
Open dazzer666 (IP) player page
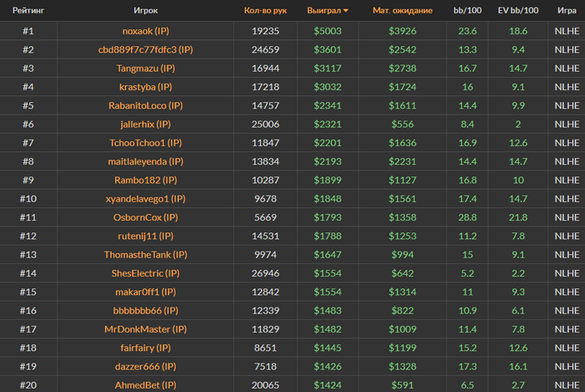145,367
